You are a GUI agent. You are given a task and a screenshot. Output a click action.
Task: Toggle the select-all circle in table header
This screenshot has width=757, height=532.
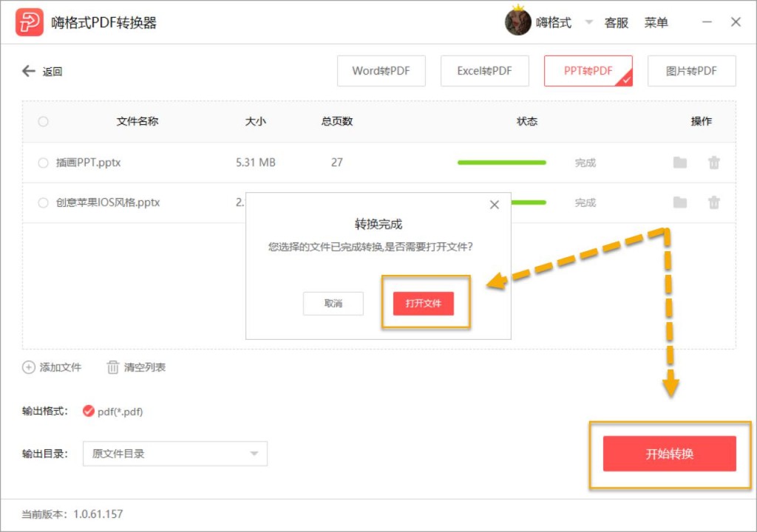(43, 122)
